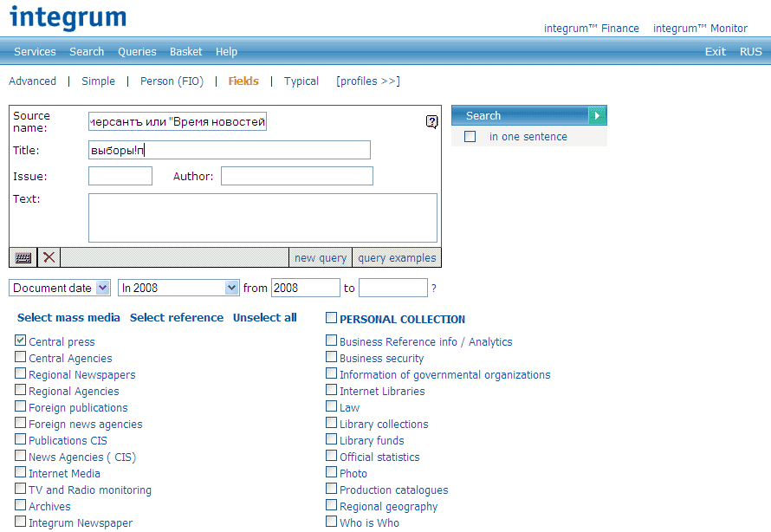
Task: Tick the Regional Newspapers checkbox
Action: tap(21, 374)
